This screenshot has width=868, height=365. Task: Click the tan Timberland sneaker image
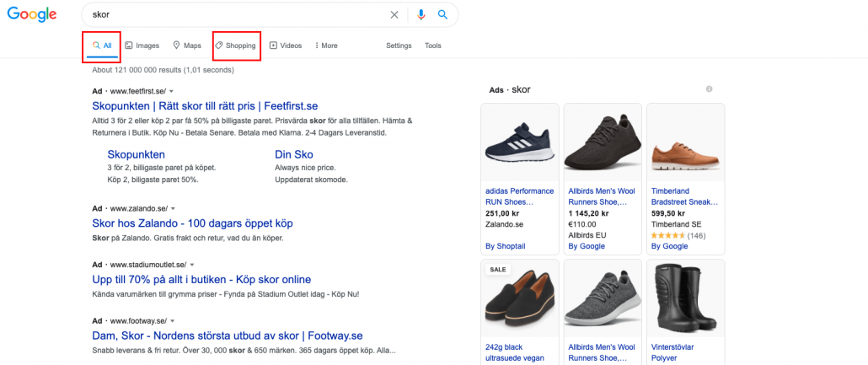[x=685, y=142]
